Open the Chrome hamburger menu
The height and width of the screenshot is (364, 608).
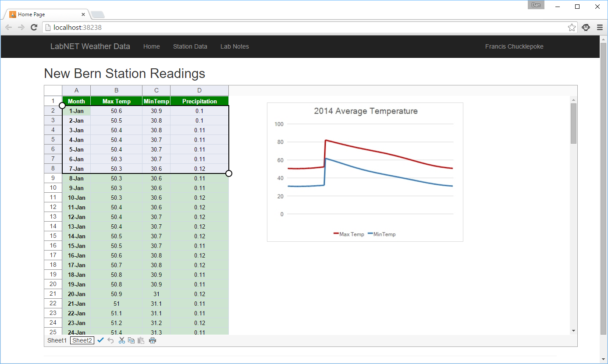[600, 28]
